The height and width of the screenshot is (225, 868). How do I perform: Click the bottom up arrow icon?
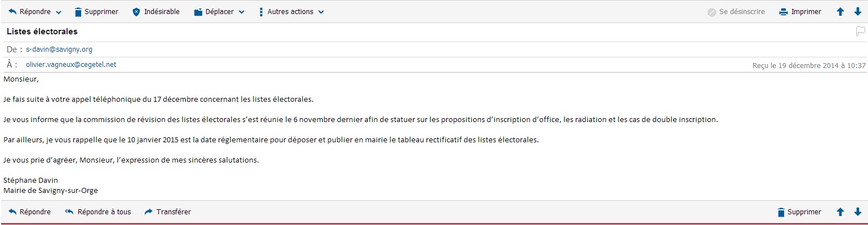click(840, 212)
